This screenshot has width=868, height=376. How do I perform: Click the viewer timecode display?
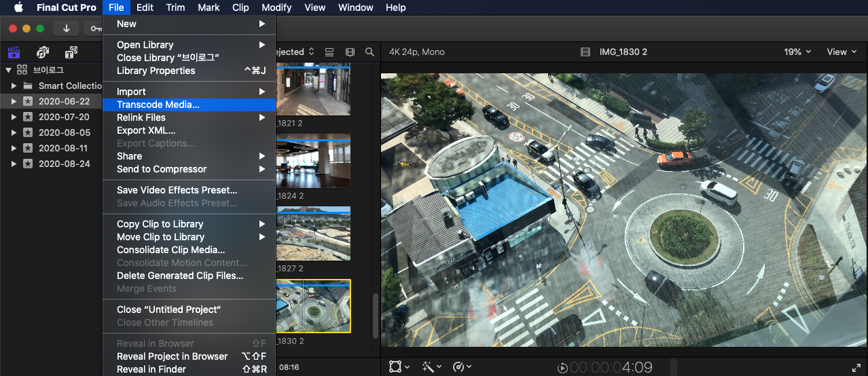point(611,368)
